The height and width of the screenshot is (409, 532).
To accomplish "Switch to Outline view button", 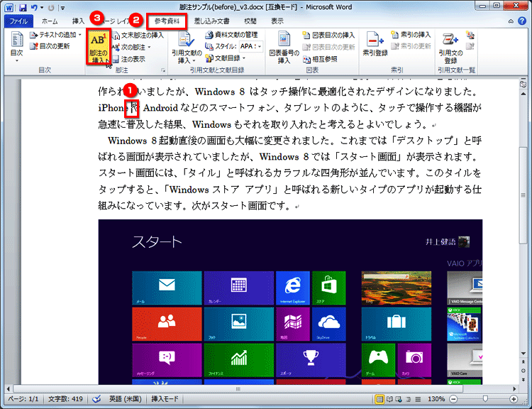I will pos(409,399).
